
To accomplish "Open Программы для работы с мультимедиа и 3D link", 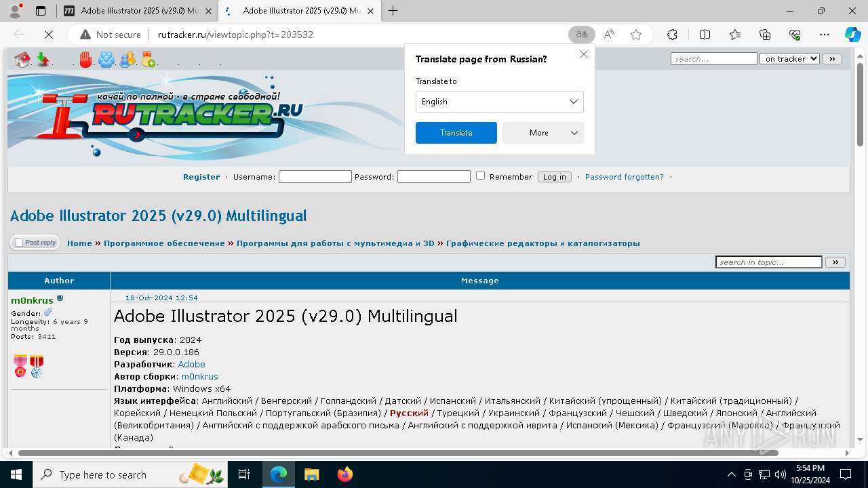I will 335,243.
